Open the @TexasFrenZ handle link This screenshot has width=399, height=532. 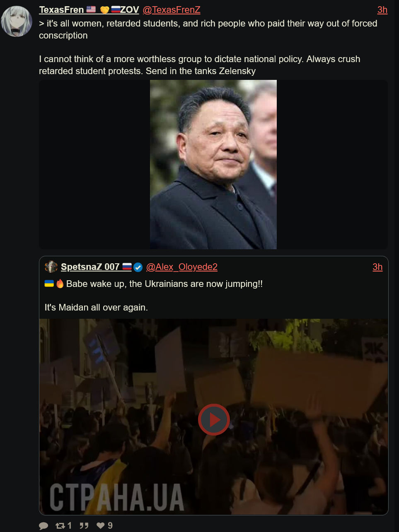point(172,10)
